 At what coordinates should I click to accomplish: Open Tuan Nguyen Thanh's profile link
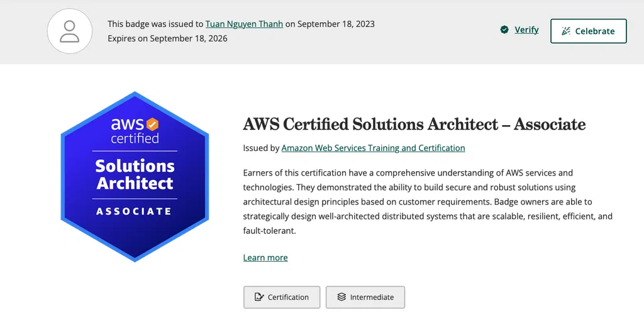[x=244, y=24]
